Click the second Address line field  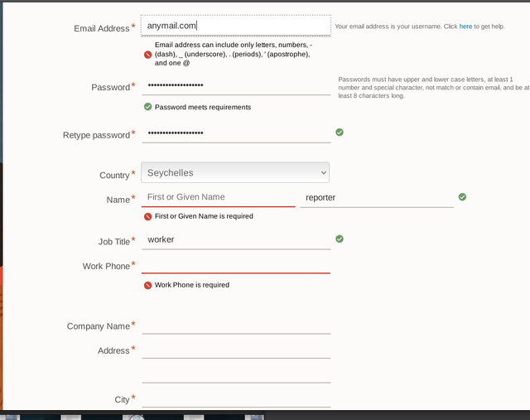coord(236,374)
